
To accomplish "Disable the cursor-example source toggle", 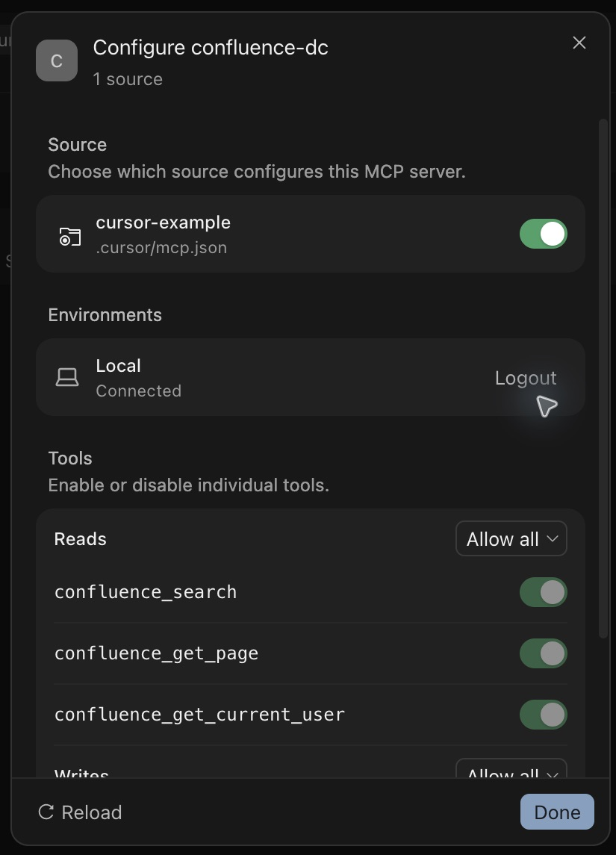I will [x=543, y=234].
